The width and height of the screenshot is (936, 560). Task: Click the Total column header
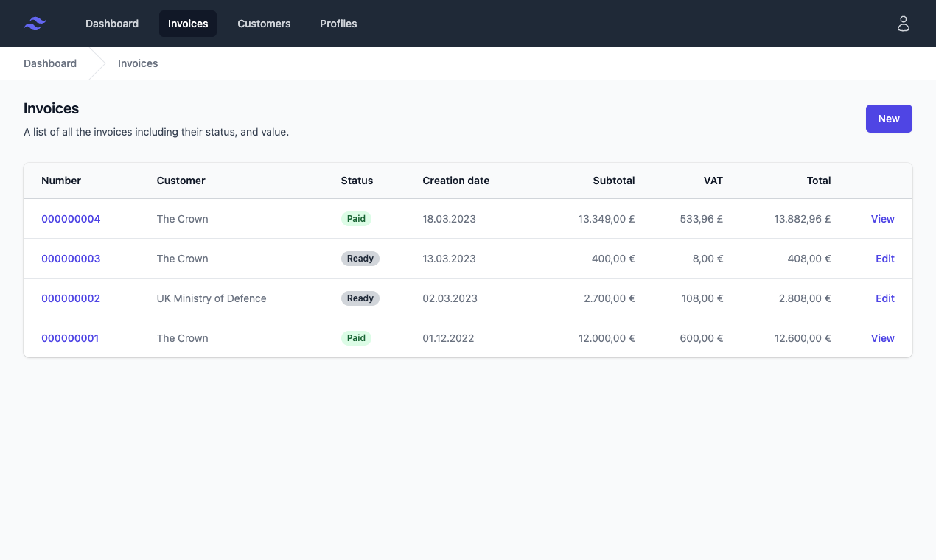(819, 181)
